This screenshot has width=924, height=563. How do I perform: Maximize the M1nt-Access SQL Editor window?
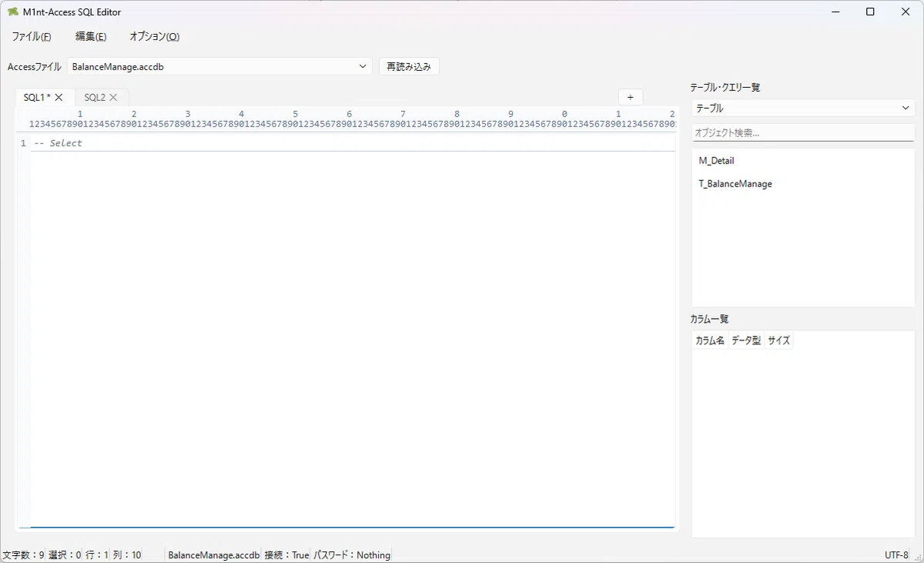870,12
